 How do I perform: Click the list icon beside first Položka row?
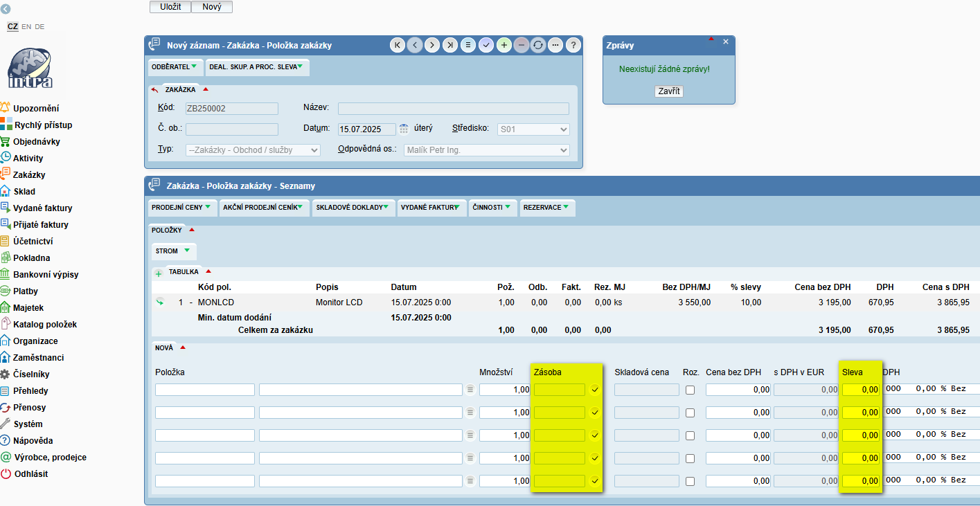(470, 390)
